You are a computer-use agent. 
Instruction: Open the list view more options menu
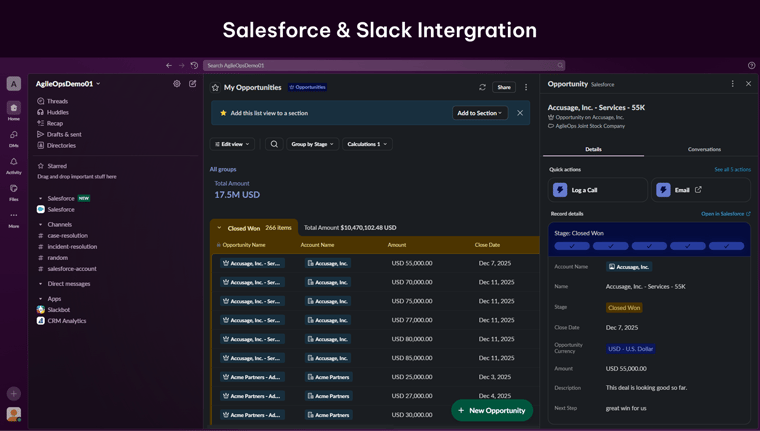pyautogui.click(x=526, y=87)
